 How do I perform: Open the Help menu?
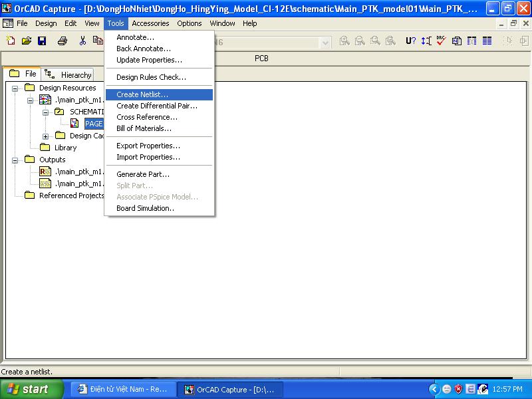coord(250,23)
